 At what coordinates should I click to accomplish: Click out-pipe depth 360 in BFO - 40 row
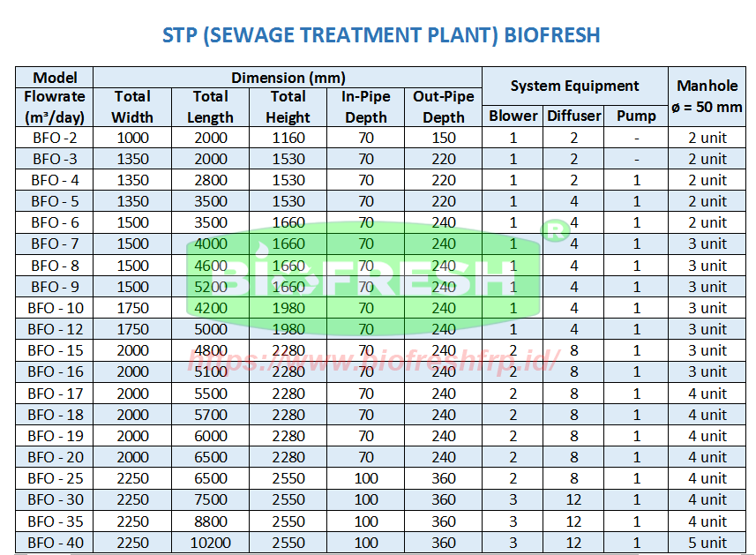(443, 543)
